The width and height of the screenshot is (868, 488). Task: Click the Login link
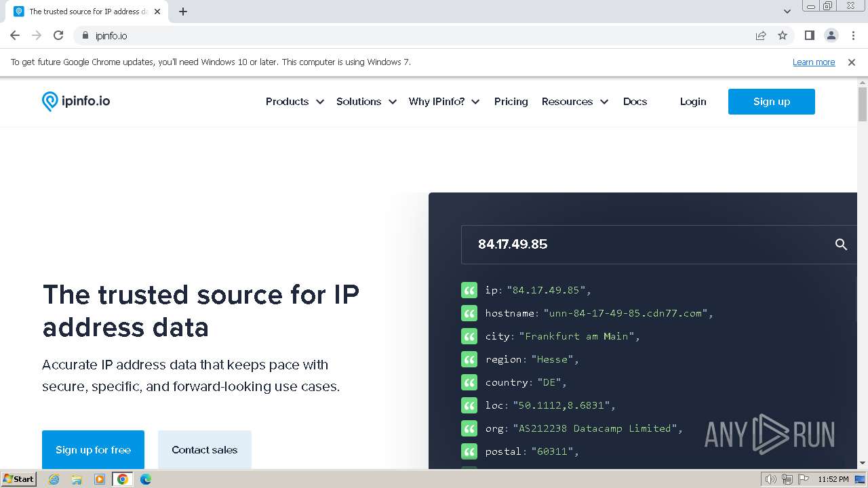(693, 102)
